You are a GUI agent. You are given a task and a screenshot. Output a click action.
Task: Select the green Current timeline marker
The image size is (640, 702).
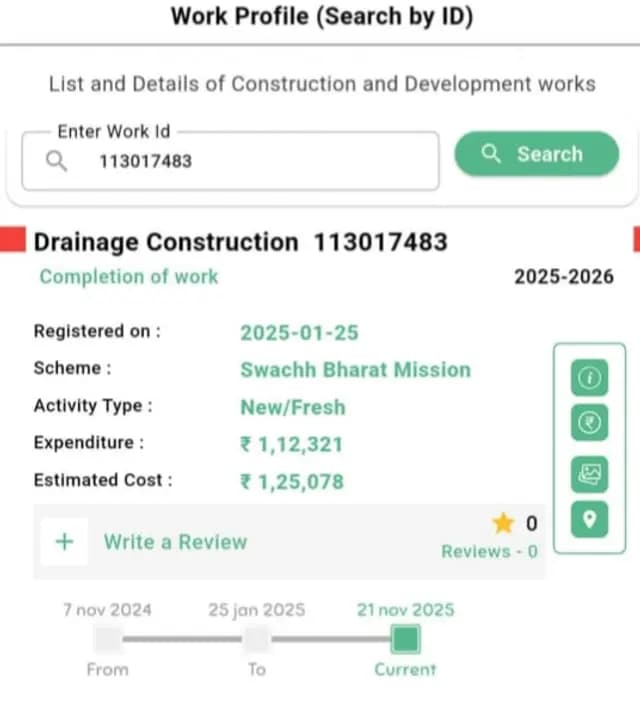point(405,639)
